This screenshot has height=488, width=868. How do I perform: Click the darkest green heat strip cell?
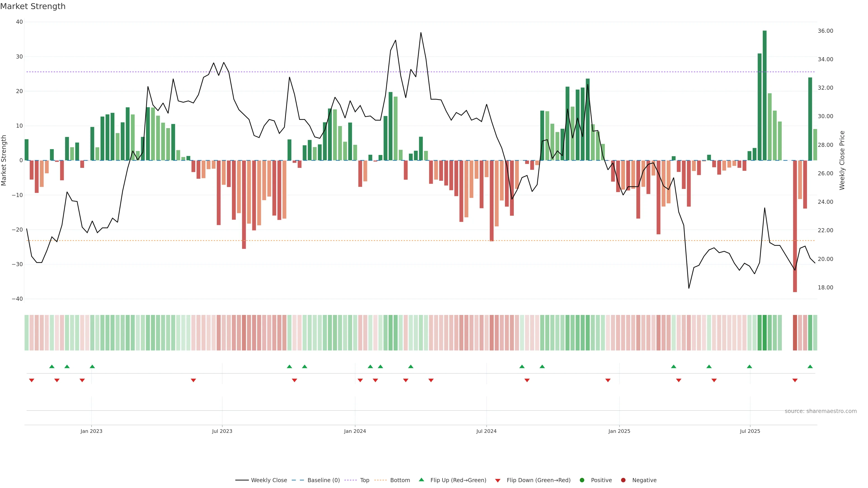click(x=764, y=332)
